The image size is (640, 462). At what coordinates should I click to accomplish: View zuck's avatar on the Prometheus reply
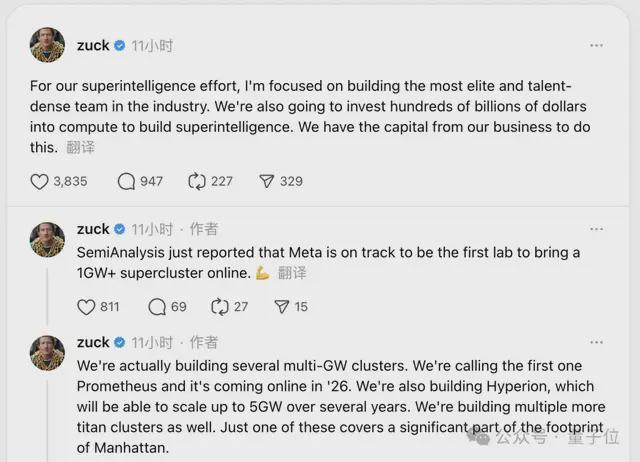[47, 353]
